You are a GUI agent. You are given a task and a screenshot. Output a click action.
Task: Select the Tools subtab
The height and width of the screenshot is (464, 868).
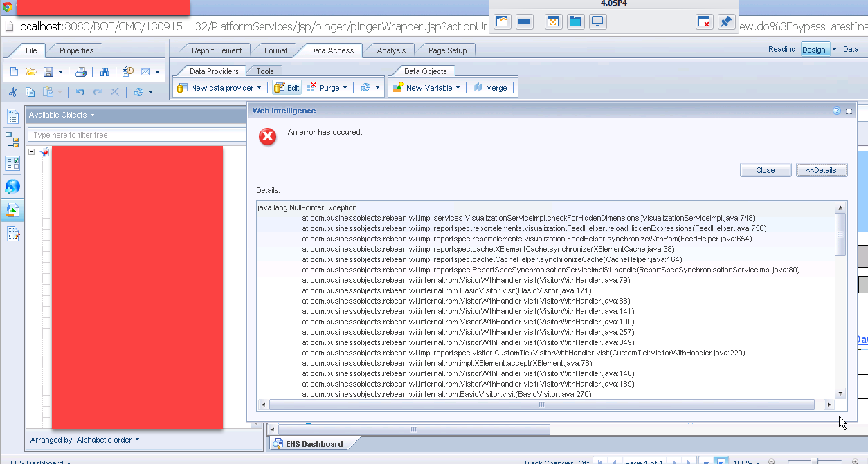tap(265, 71)
